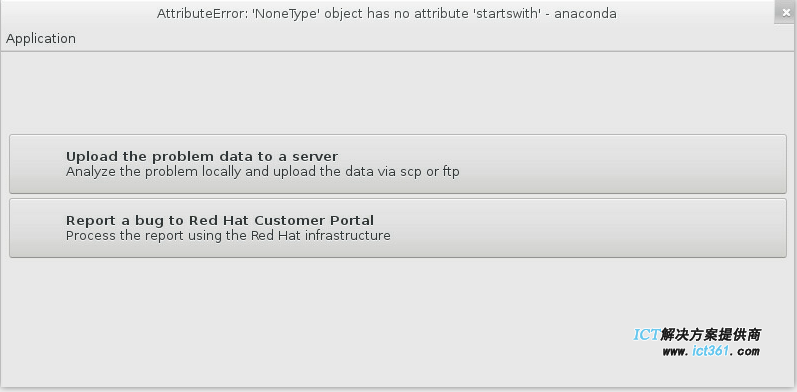The image size is (797, 392).
Task: Click the www.ict361.com watermark link
Action: (711, 351)
